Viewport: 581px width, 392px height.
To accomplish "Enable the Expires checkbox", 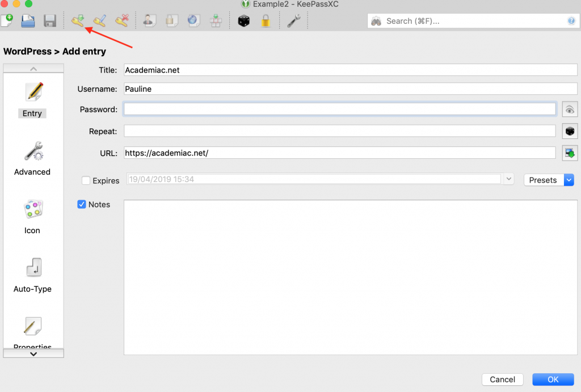I will pos(86,180).
